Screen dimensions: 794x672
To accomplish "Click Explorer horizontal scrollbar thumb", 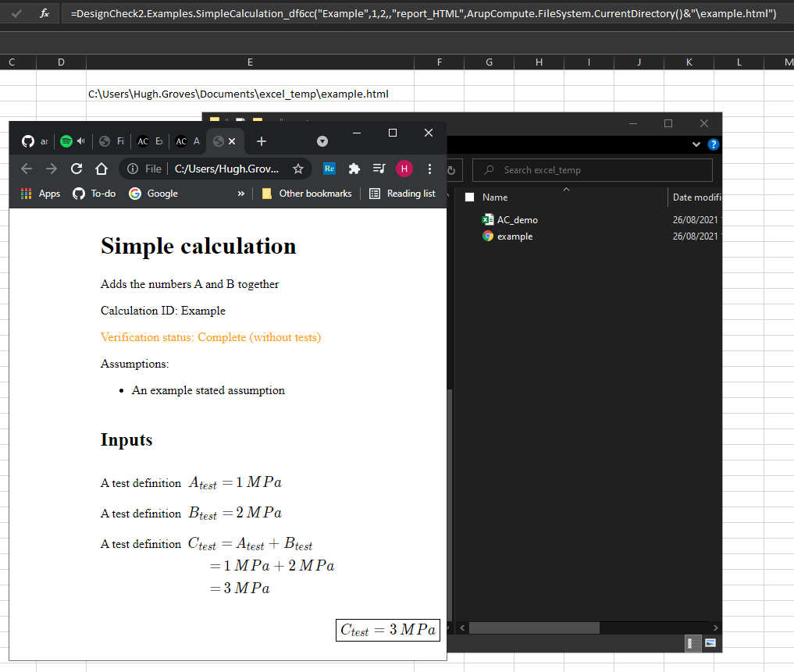I will pos(534,628).
